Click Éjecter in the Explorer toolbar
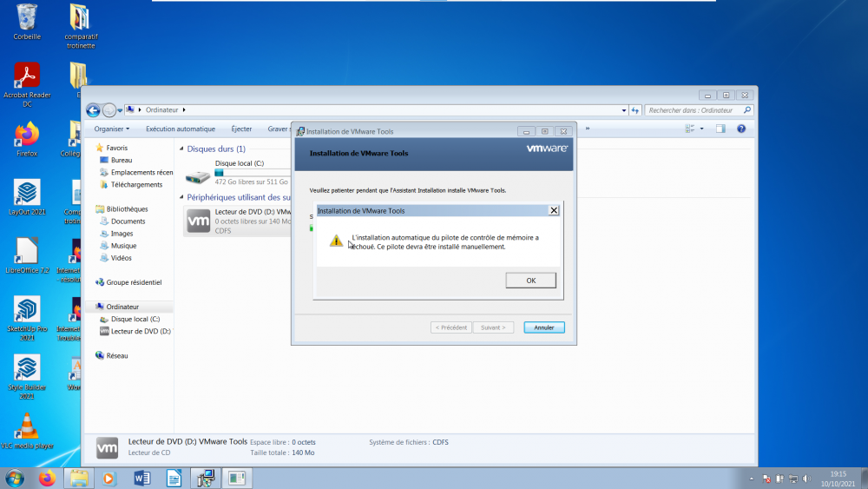This screenshot has height=489, width=868. [x=241, y=129]
